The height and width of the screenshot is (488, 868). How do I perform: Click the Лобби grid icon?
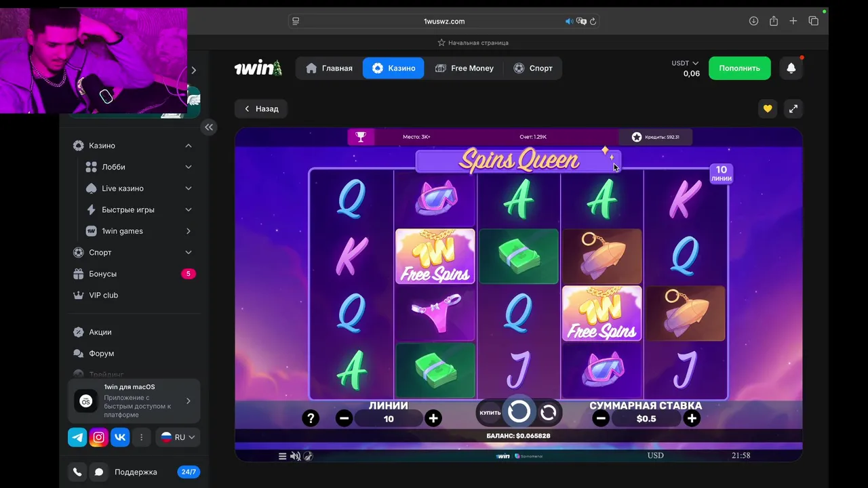92,167
